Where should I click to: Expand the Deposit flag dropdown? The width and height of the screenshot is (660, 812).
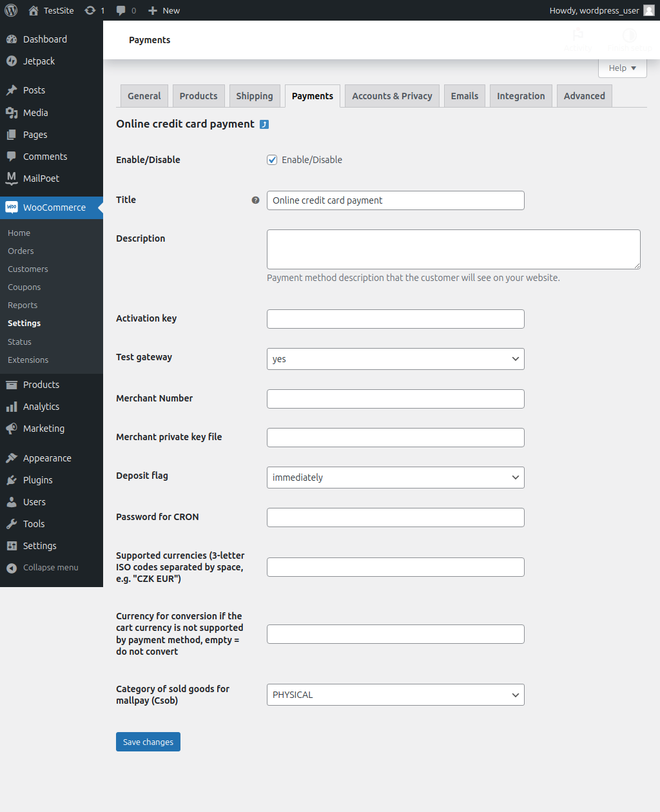(x=395, y=478)
